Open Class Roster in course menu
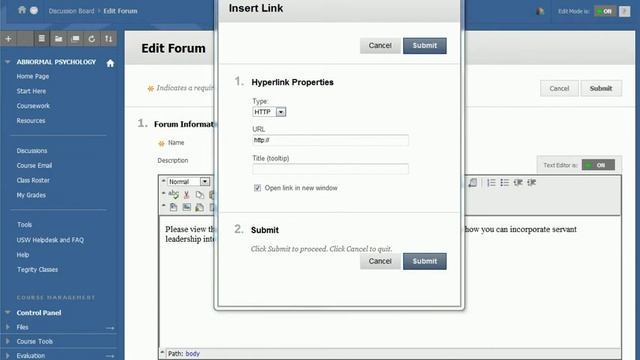 click(33, 180)
